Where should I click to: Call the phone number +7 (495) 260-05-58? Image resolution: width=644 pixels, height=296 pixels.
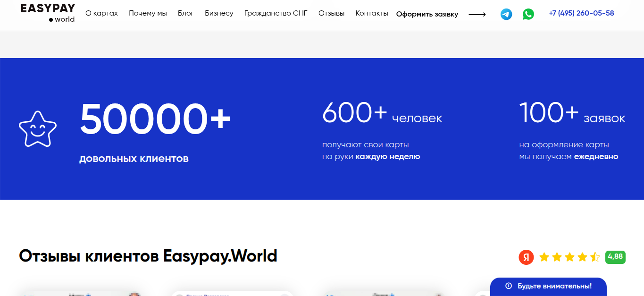tap(581, 13)
